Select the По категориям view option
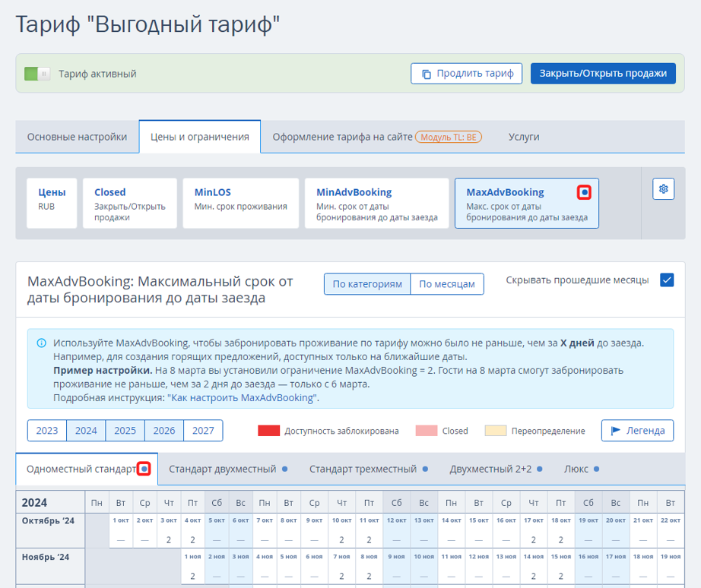Image resolution: width=701 pixels, height=588 pixels. pyautogui.click(x=367, y=284)
